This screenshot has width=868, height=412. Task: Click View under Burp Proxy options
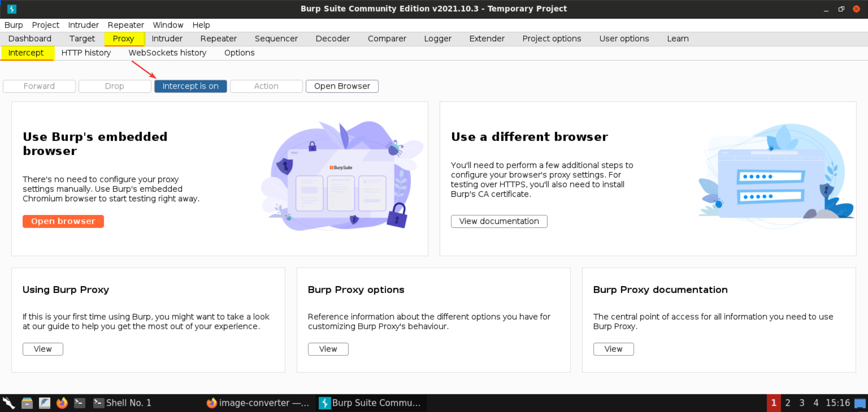point(328,349)
